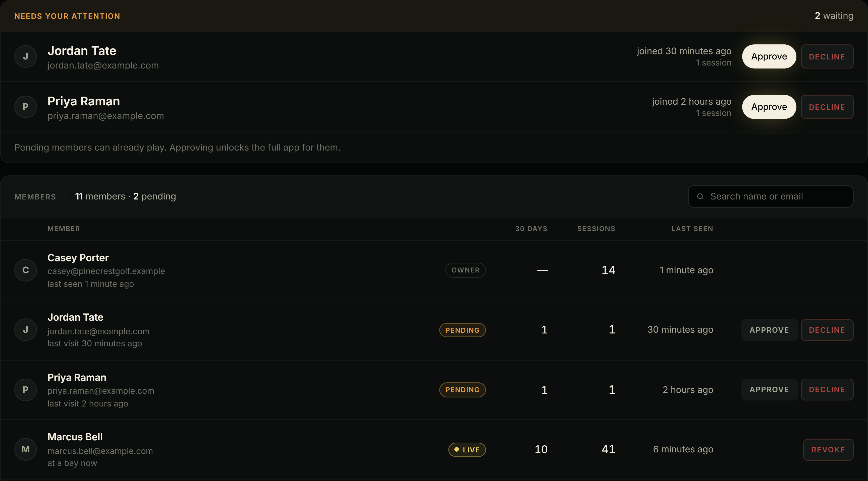The width and height of the screenshot is (868, 481).
Task: Click the Casey Porter name
Action: [x=78, y=258]
